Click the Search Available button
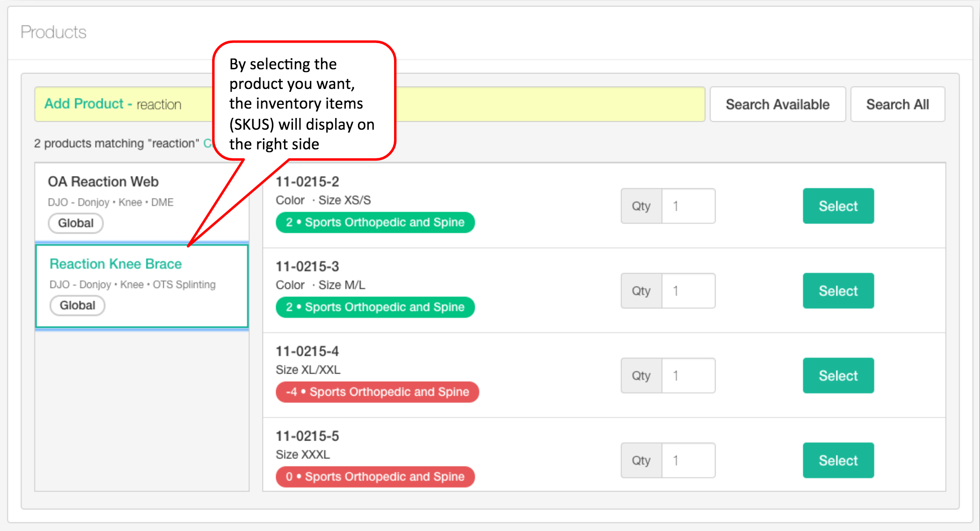This screenshot has height=531, width=980. click(777, 104)
